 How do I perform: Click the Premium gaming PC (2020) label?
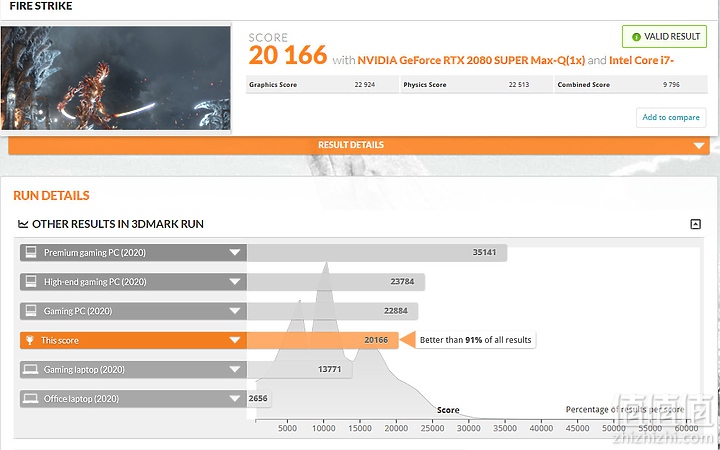(x=95, y=253)
